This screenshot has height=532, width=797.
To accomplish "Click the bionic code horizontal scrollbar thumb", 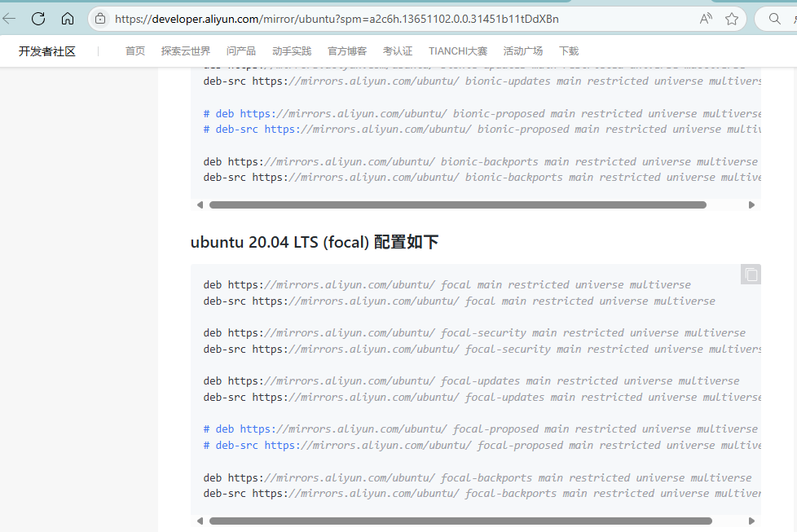I will (x=458, y=204).
